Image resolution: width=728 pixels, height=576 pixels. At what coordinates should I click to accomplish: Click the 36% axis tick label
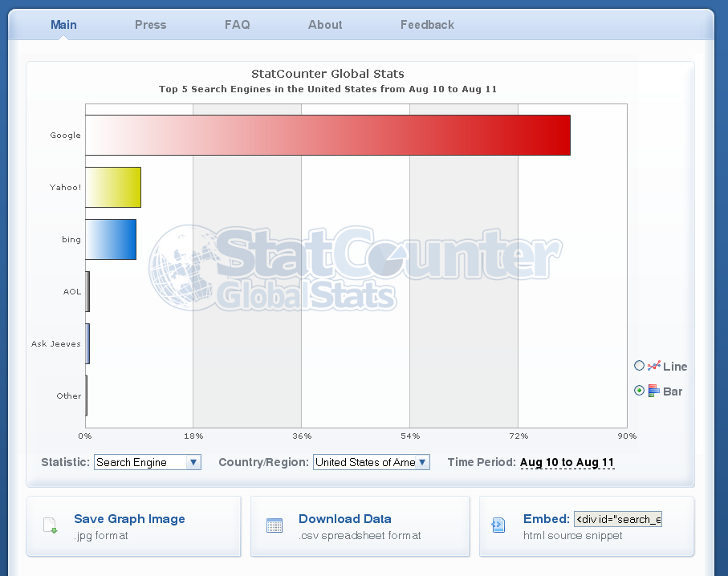click(302, 436)
